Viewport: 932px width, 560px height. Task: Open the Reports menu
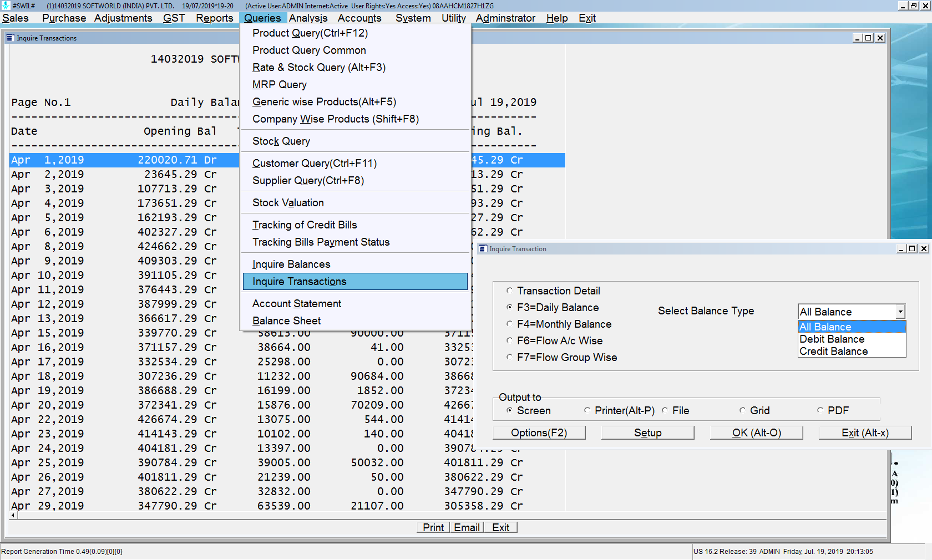pyautogui.click(x=215, y=18)
